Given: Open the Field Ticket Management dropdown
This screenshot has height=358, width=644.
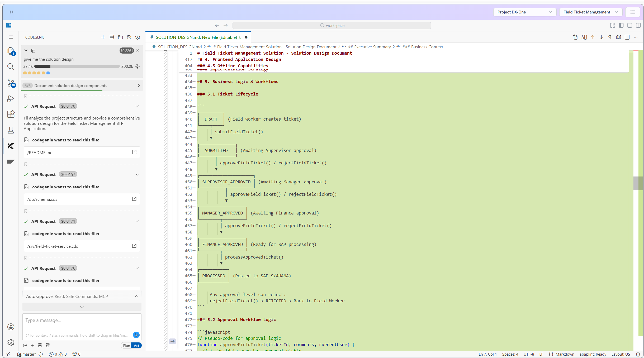Looking at the screenshot, I should (x=590, y=12).
